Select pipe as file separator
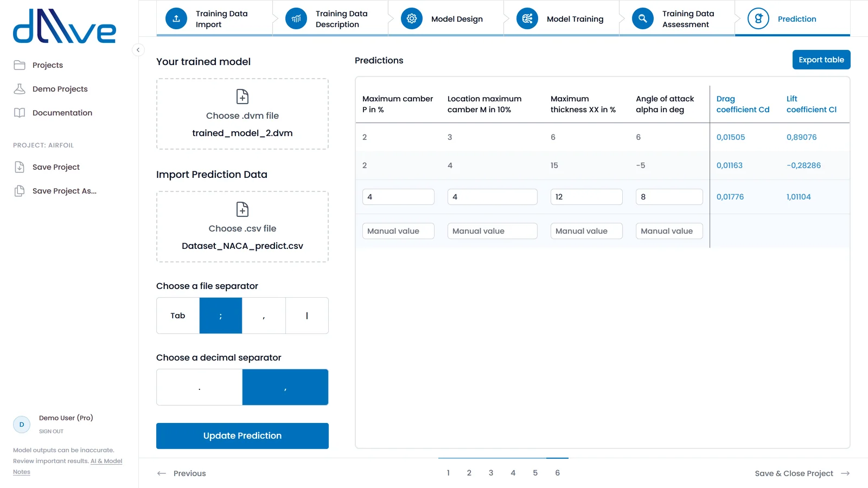 (x=307, y=316)
